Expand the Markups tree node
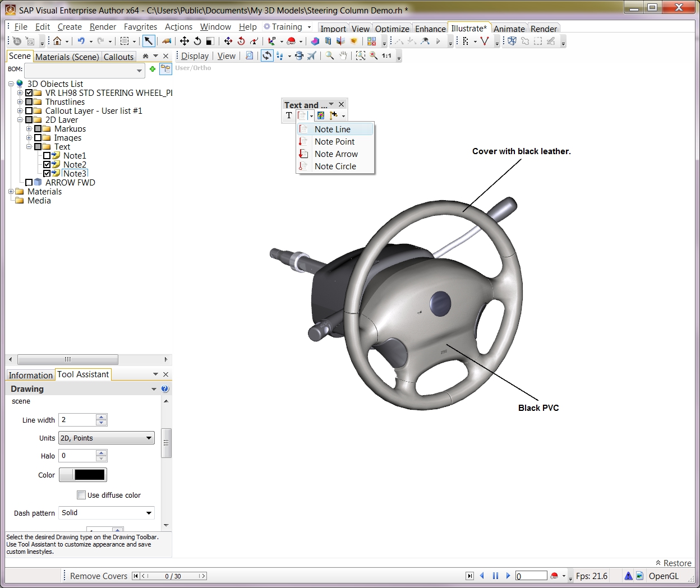This screenshot has height=588, width=700. 29,129
